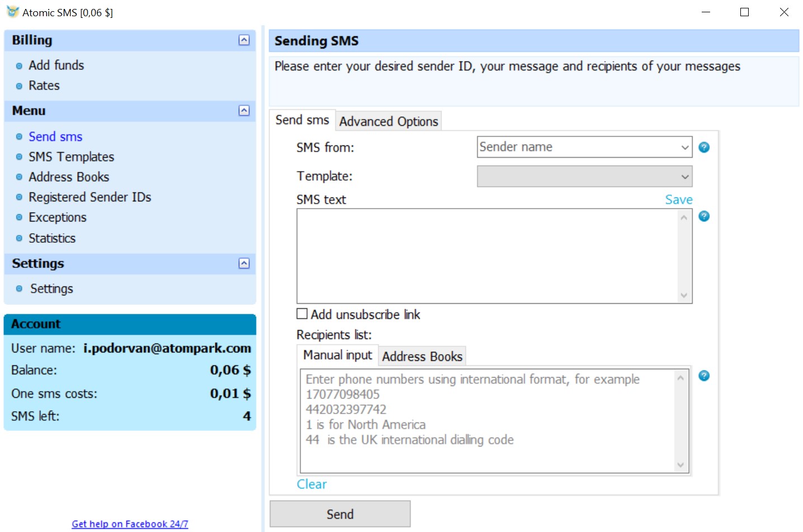Viewport: 803px width, 532px height.
Task: Click help icon beside recipients input
Action: tap(704, 375)
